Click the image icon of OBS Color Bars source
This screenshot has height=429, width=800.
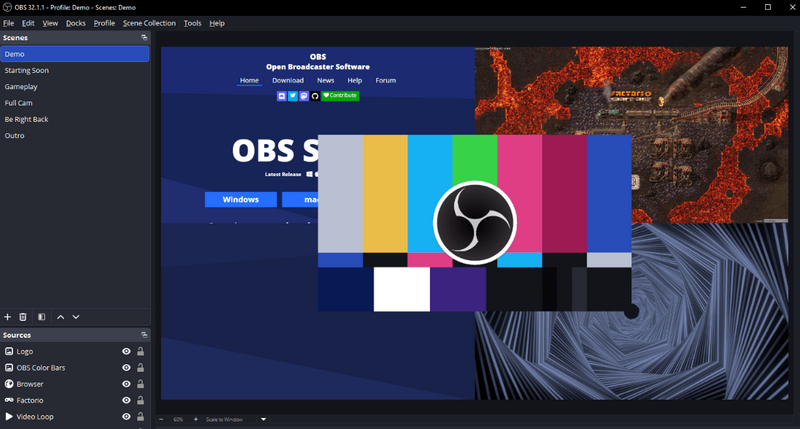click(x=9, y=367)
